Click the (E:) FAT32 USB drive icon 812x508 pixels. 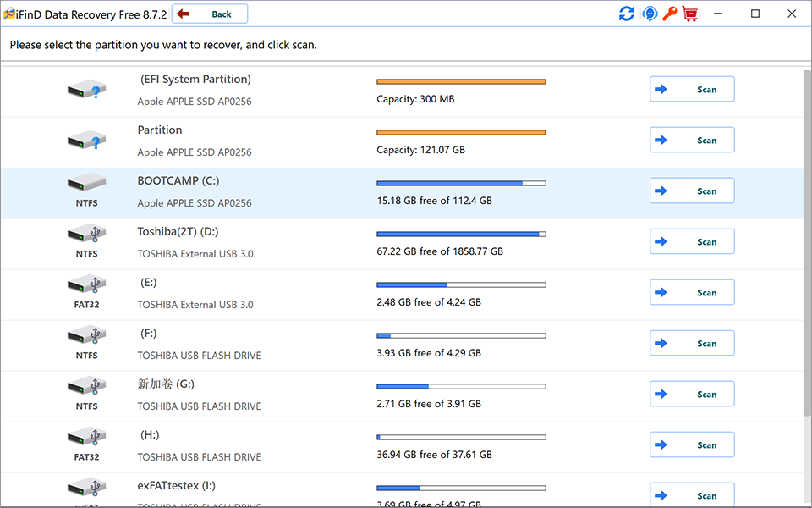[x=86, y=284]
